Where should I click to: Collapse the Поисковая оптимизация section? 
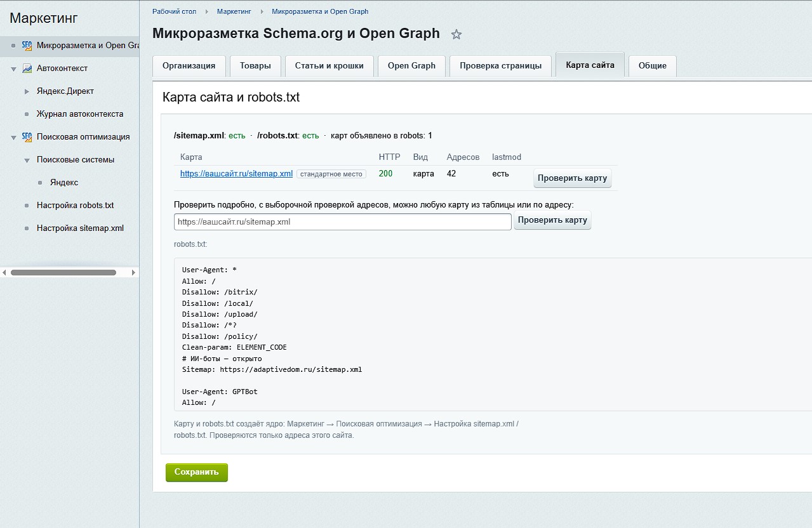[13, 137]
